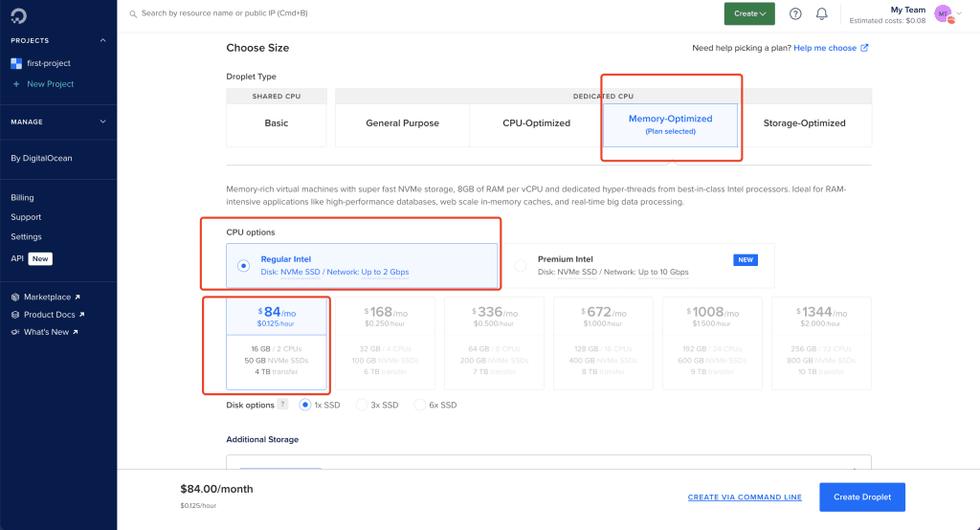The height and width of the screenshot is (530, 980).
Task: Select the CPU-Optimized tab
Action: [x=536, y=125]
